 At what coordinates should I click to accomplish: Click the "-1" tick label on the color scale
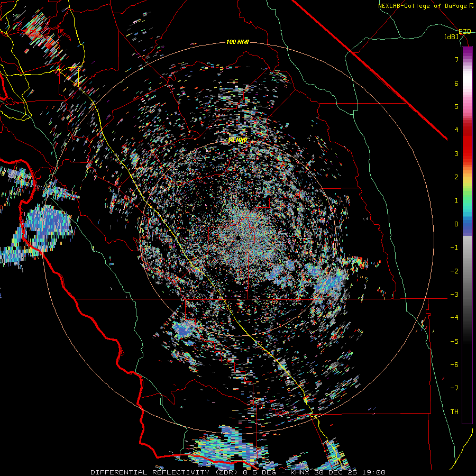[x=454, y=248]
